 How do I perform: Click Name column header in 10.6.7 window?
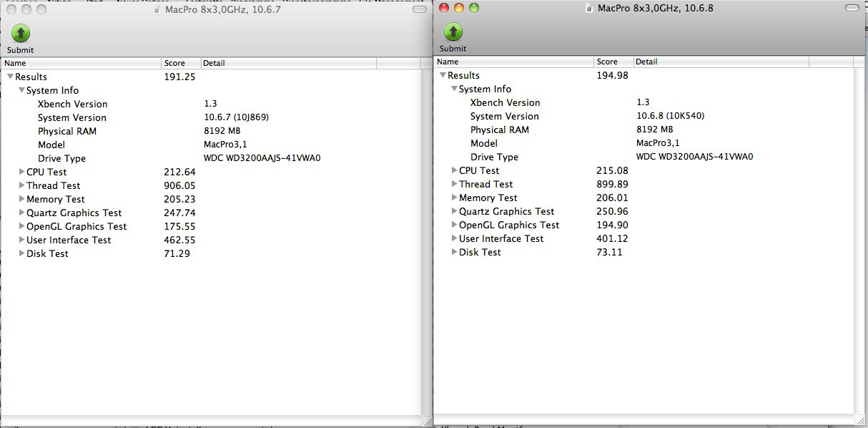pyautogui.click(x=81, y=63)
